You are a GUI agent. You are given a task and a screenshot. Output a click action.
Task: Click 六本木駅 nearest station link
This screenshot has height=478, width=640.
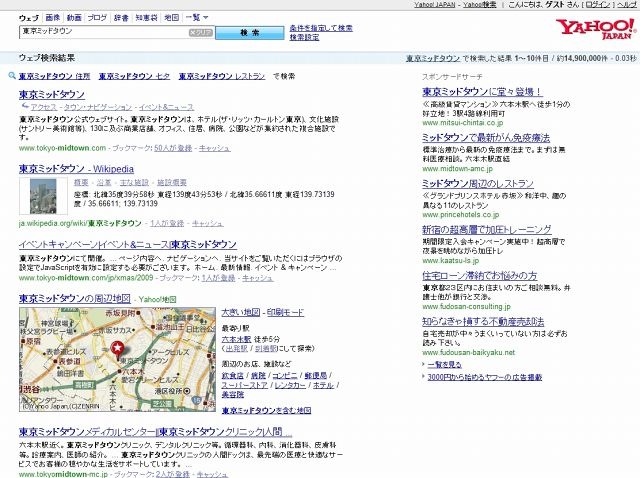tap(236, 339)
